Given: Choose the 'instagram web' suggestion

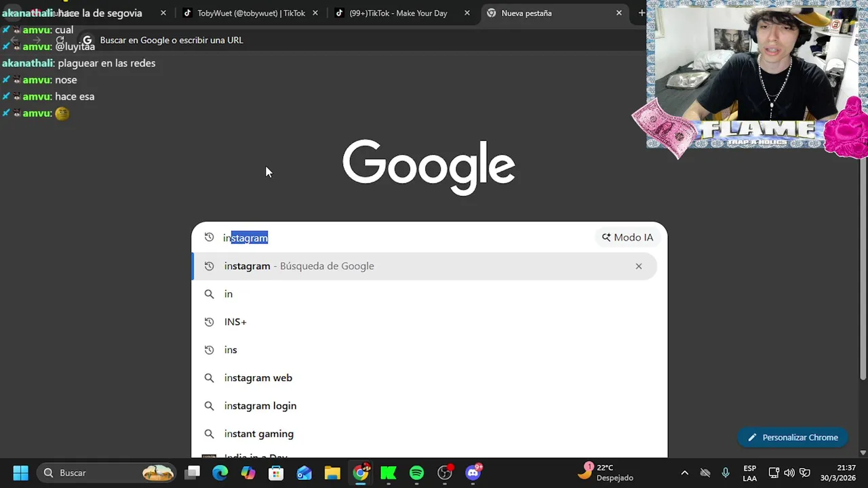Looking at the screenshot, I should coord(425,378).
